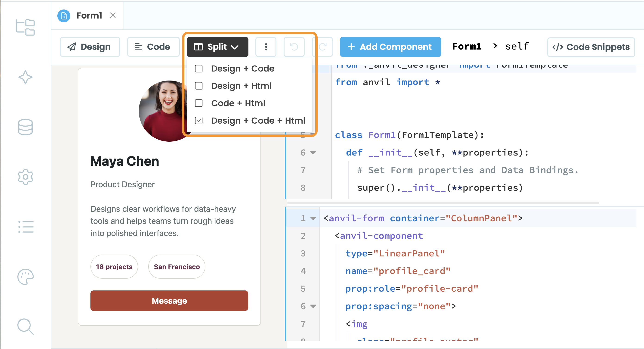Viewport: 644px width, 349px height.
Task: Select the Product Designer label
Action: pyautogui.click(x=123, y=184)
